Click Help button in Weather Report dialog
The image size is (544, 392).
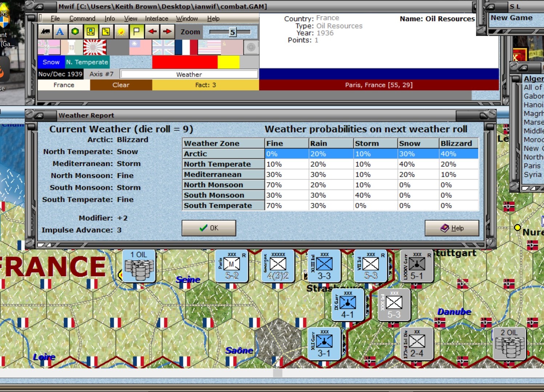(x=452, y=228)
